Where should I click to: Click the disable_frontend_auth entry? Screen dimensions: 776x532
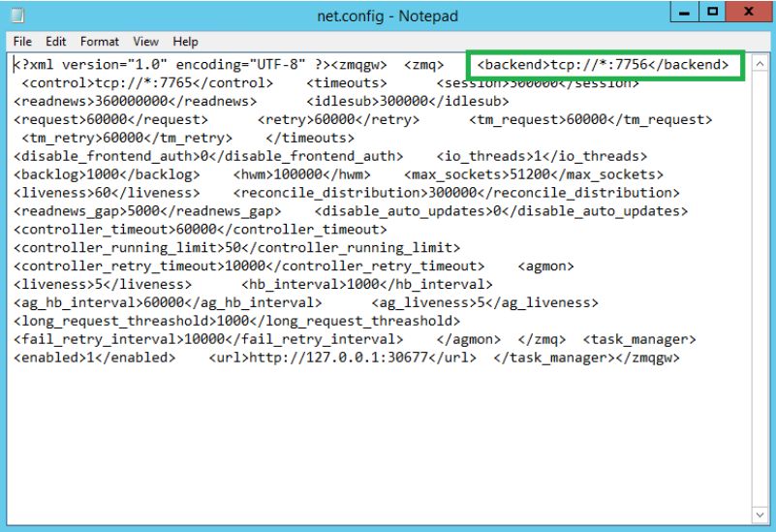[x=208, y=156]
